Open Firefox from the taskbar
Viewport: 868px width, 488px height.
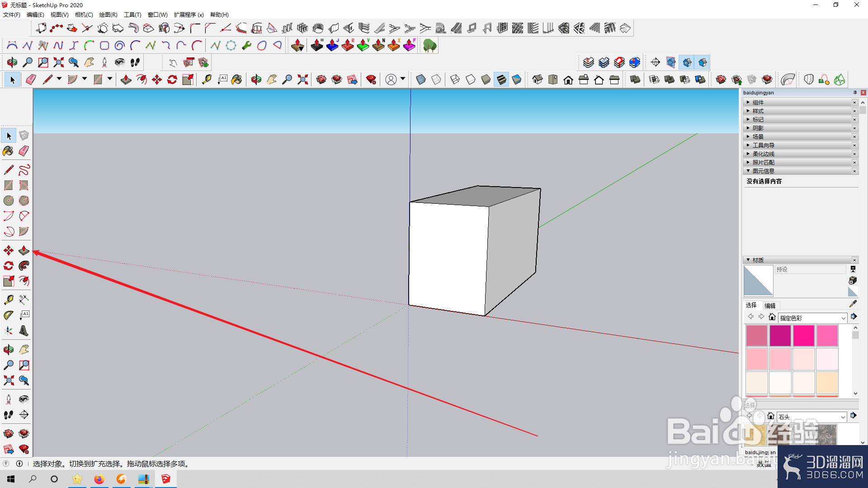point(99,479)
